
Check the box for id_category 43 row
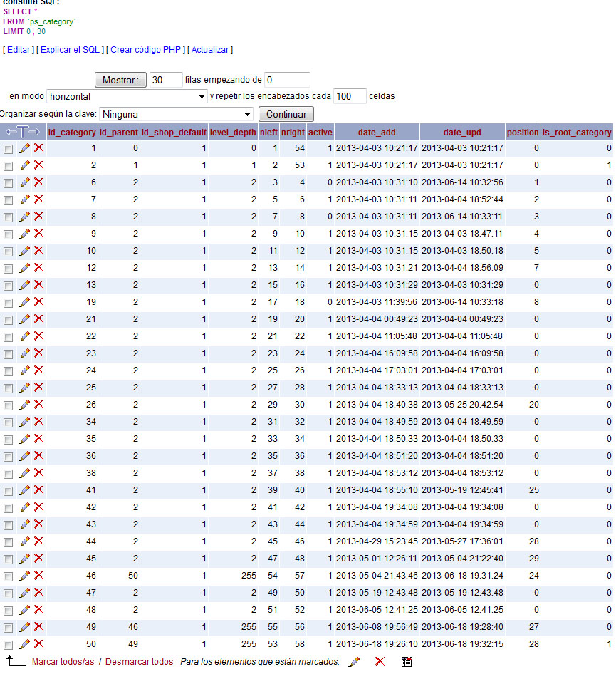tap(8, 525)
